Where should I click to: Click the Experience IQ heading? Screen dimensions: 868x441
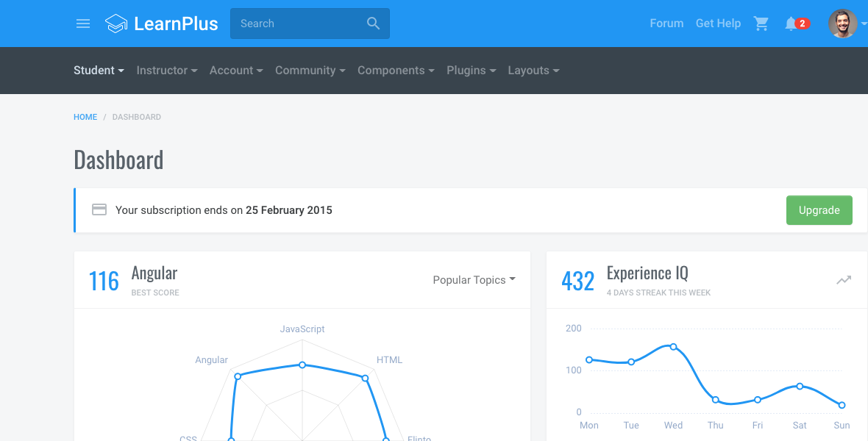point(647,273)
